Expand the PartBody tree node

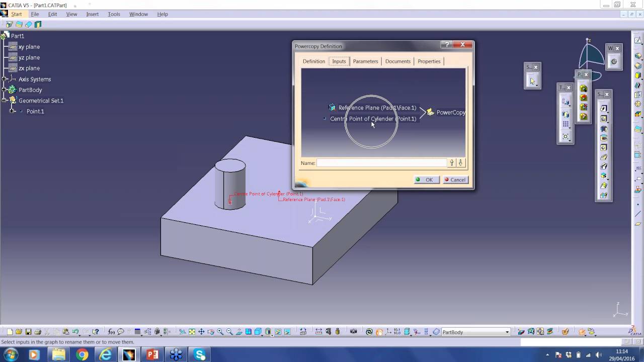click(x=4, y=89)
